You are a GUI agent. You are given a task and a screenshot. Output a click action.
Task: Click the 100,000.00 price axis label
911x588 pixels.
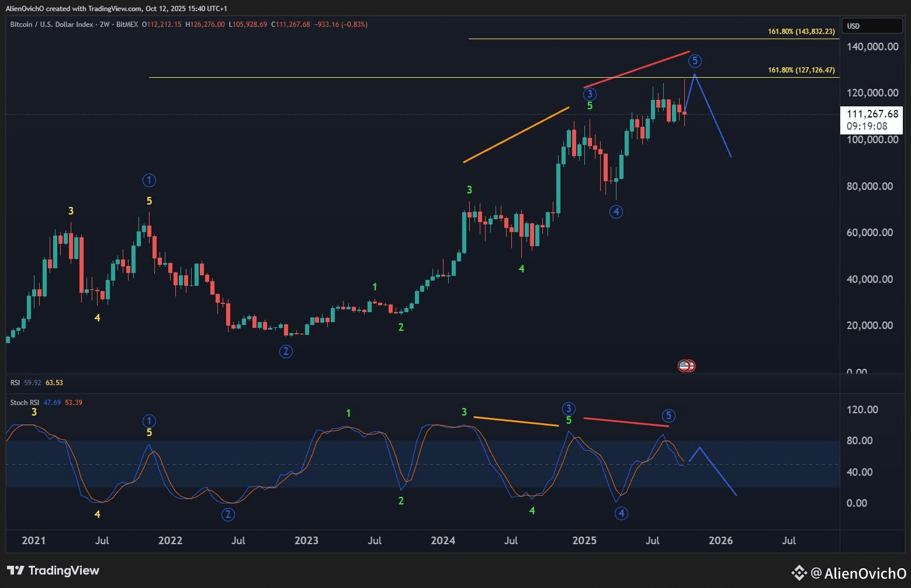tap(872, 140)
